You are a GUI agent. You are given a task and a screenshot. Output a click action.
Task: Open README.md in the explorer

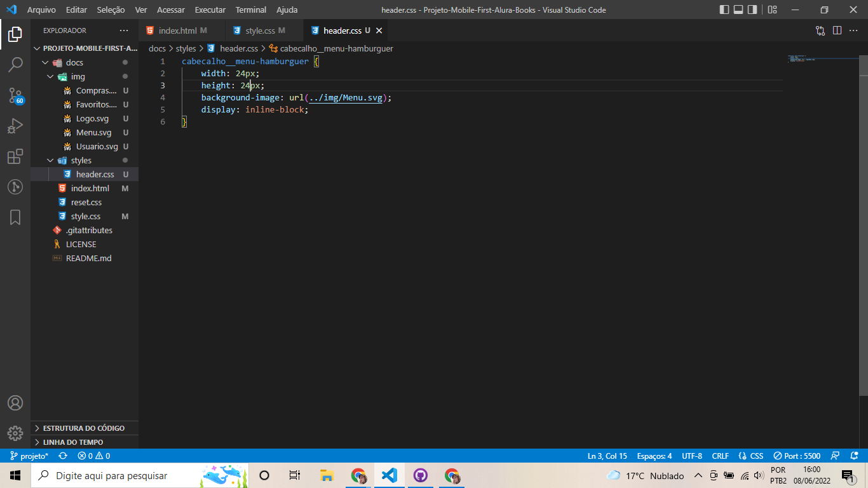coord(85,258)
